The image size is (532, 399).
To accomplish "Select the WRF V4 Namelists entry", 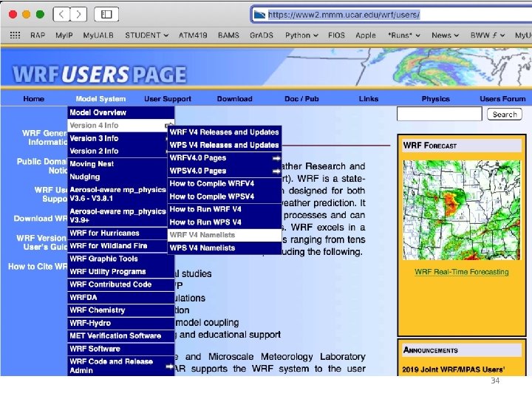I will click(x=225, y=235).
